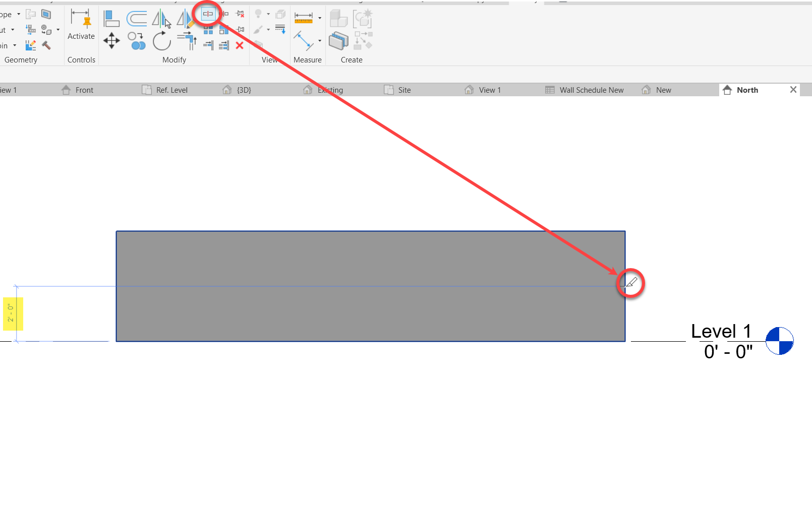The width and height of the screenshot is (812, 505).
Task: Select Measure Between Two References tool
Action: [x=305, y=40]
